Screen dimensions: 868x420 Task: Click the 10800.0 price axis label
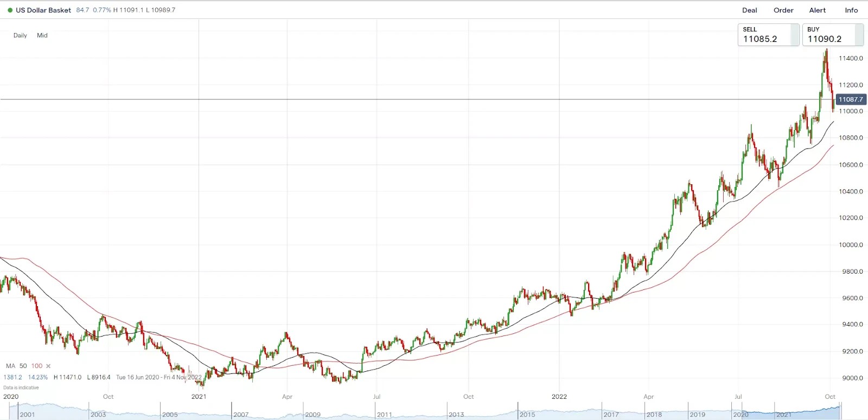tap(851, 138)
